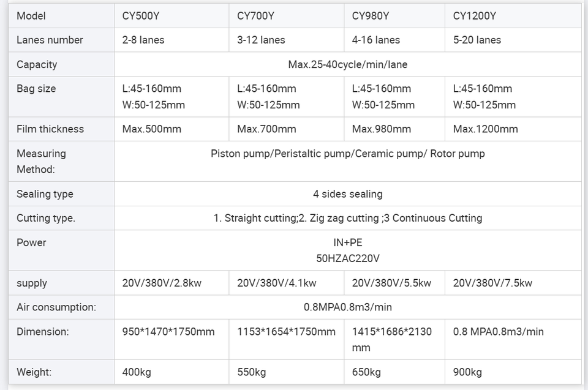The image size is (588, 390).
Task: Click the CY500Y model header cell
Action: click(140, 15)
